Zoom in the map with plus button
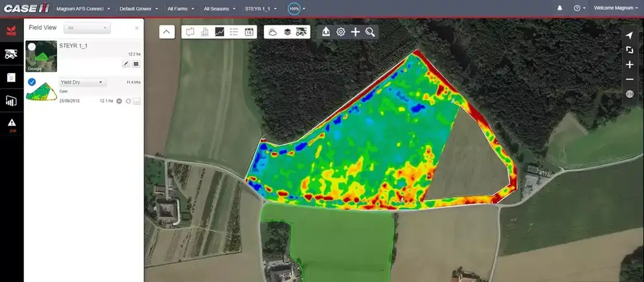Viewport: 644px width, 282px height. [x=629, y=65]
